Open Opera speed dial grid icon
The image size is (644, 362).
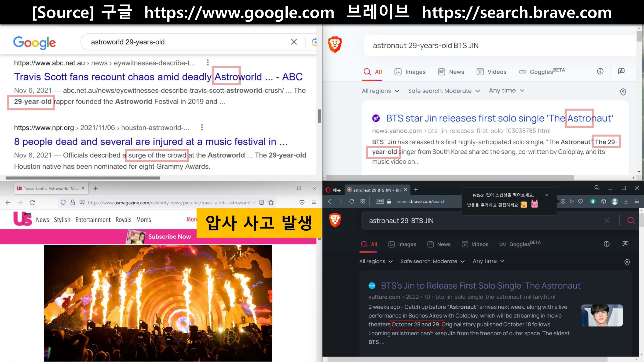[363, 201]
